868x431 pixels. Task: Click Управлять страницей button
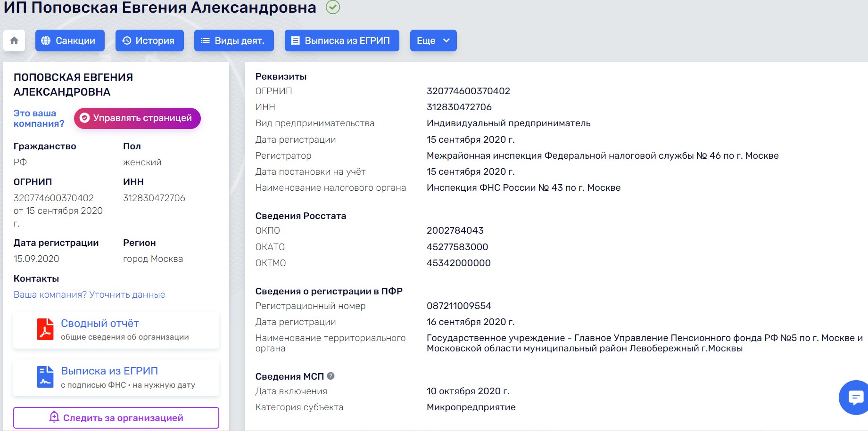coord(137,118)
